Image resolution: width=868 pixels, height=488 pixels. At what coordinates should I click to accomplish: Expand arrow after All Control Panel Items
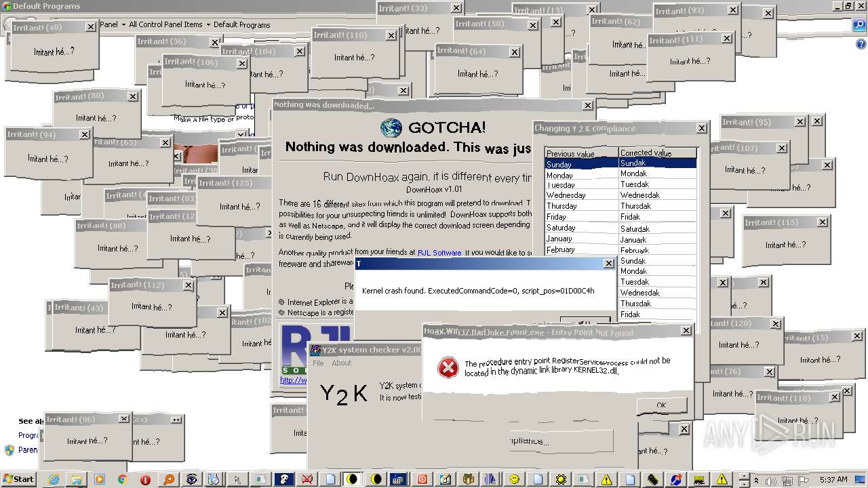point(208,25)
